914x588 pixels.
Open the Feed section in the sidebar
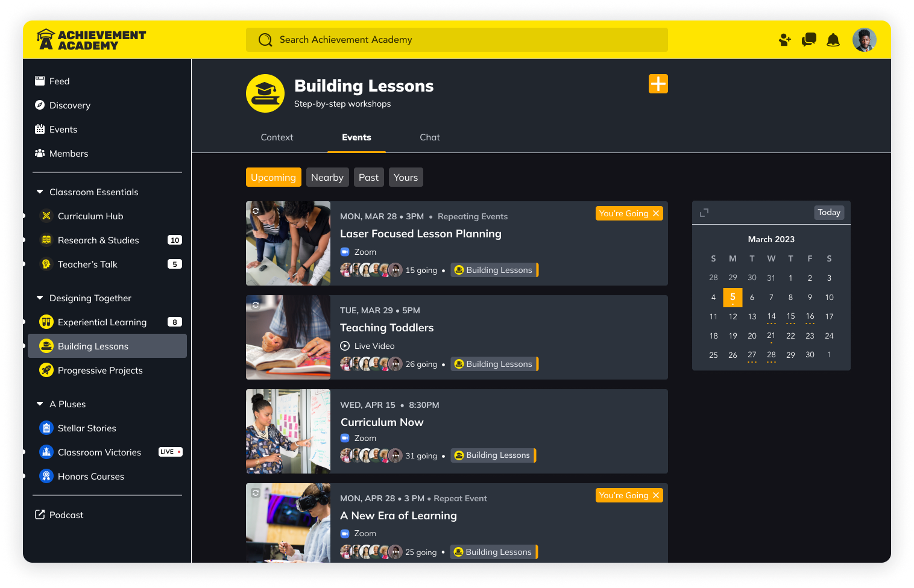[59, 81]
